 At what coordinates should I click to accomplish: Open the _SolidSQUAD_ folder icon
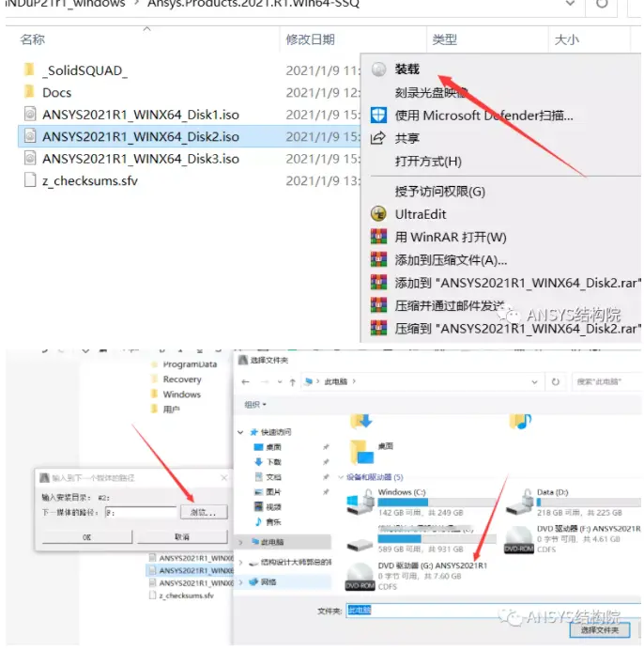pyautogui.click(x=29, y=70)
